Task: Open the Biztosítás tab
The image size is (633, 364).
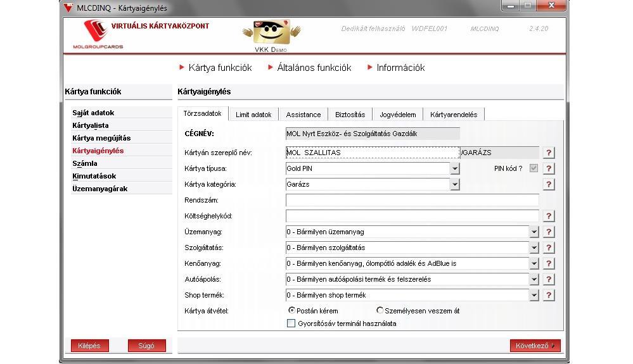Action: pos(350,115)
